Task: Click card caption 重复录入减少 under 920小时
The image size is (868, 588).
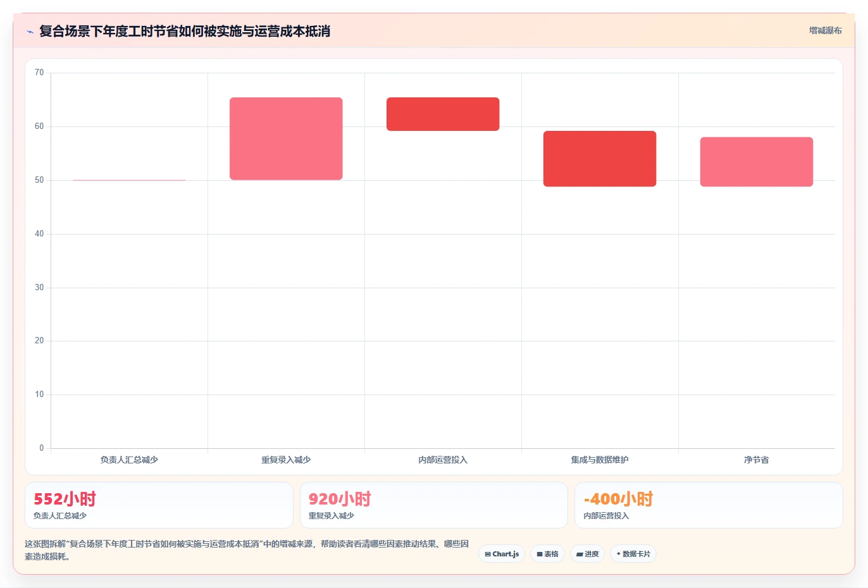Action: tap(332, 516)
